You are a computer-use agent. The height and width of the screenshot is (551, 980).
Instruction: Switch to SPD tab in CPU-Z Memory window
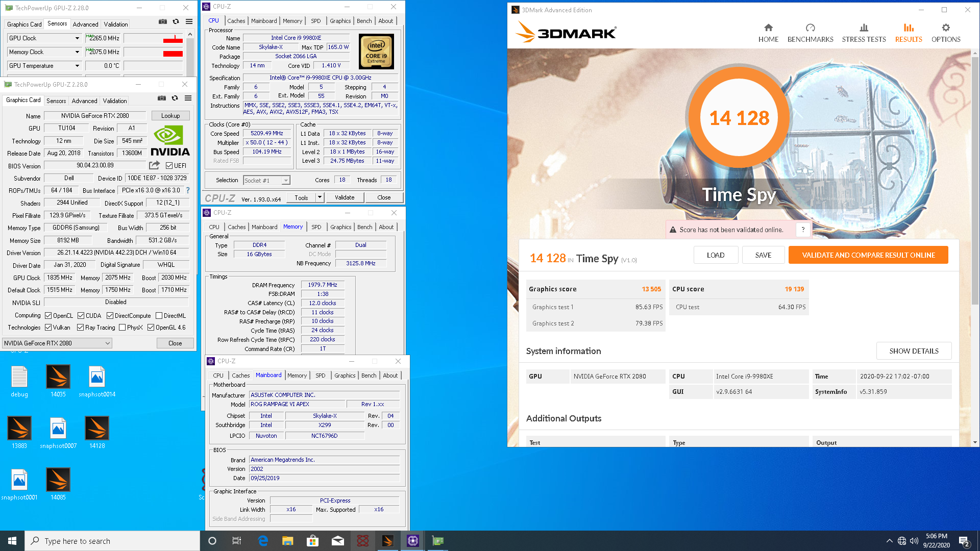(316, 227)
